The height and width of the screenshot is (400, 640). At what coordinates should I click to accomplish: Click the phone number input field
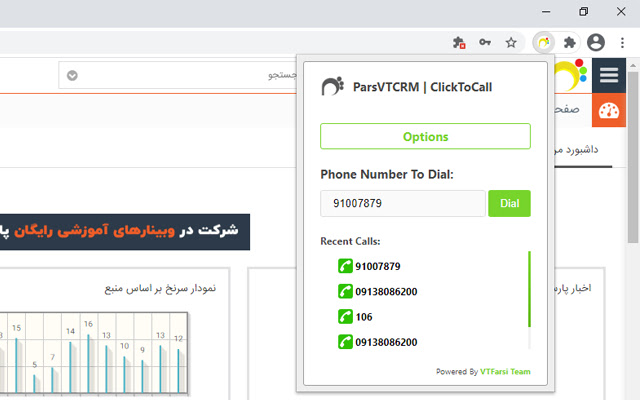pos(403,203)
